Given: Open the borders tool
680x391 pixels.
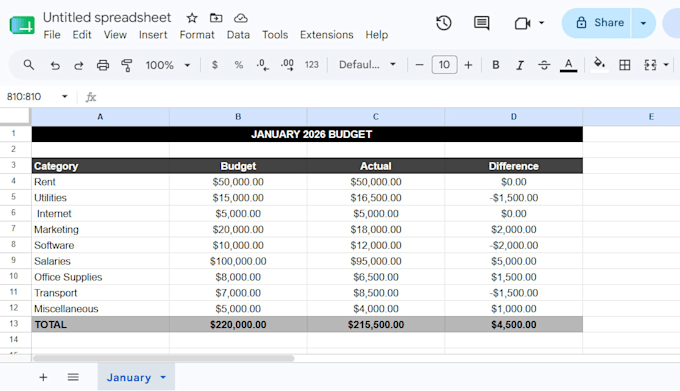Looking at the screenshot, I should coord(624,65).
